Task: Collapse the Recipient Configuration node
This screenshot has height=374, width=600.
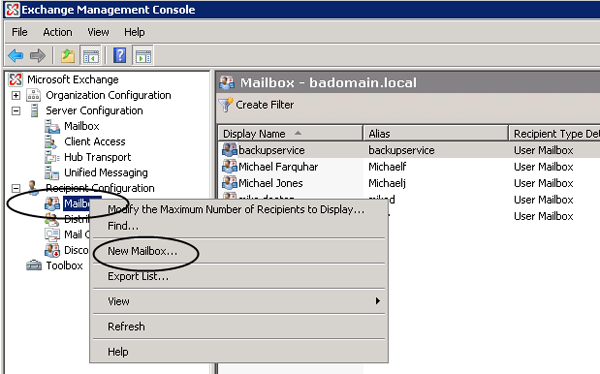Action: pyautogui.click(x=16, y=188)
